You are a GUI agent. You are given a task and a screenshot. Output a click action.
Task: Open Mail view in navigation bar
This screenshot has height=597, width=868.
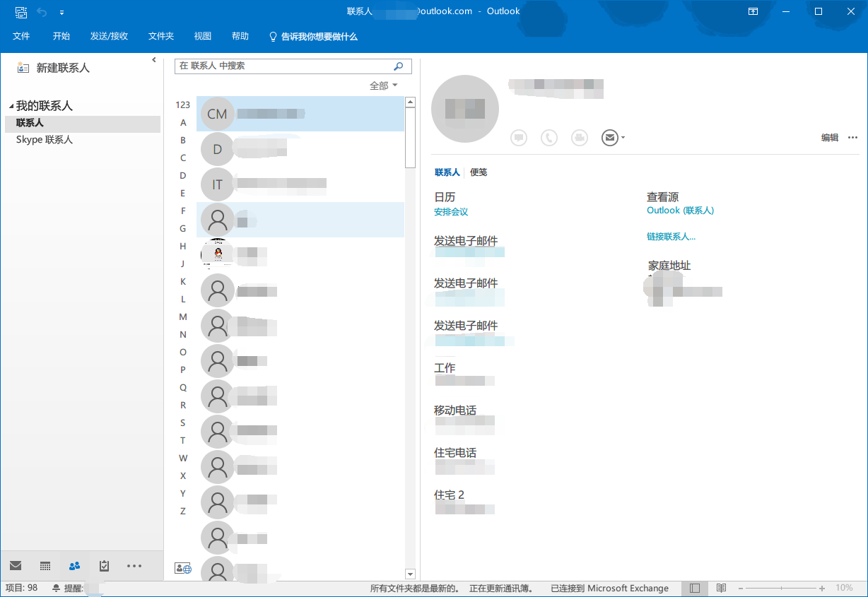click(16, 565)
